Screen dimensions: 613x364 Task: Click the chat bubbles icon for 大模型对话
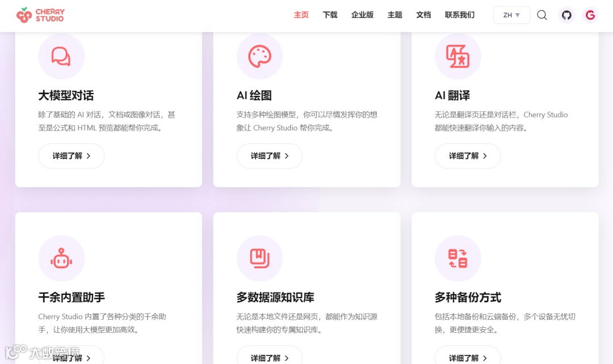(x=61, y=56)
